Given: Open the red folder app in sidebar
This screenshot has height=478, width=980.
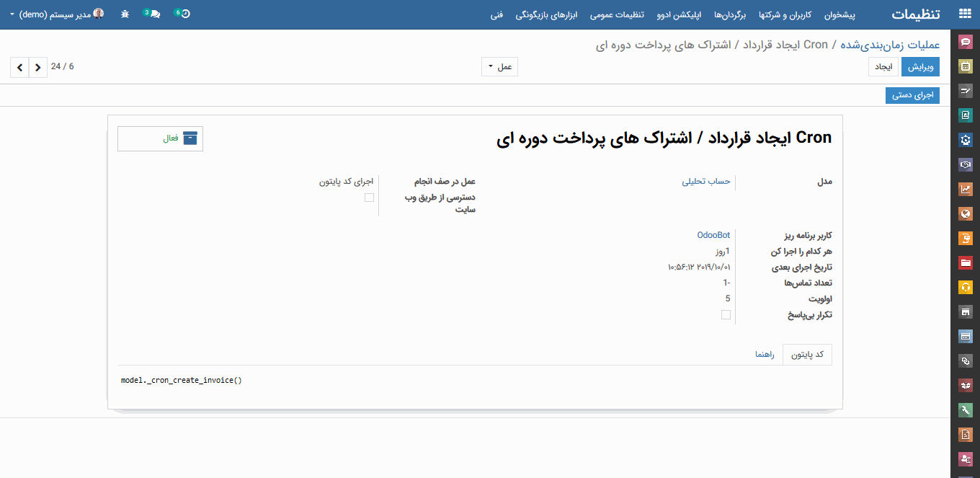Looking at the screenshot, I should 966,262.
